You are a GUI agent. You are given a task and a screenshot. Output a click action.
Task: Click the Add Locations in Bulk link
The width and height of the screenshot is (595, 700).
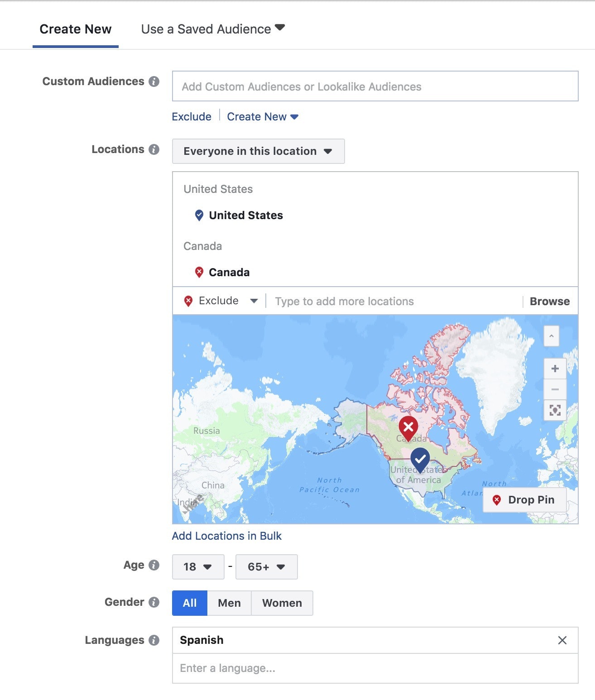click(226, 536)
